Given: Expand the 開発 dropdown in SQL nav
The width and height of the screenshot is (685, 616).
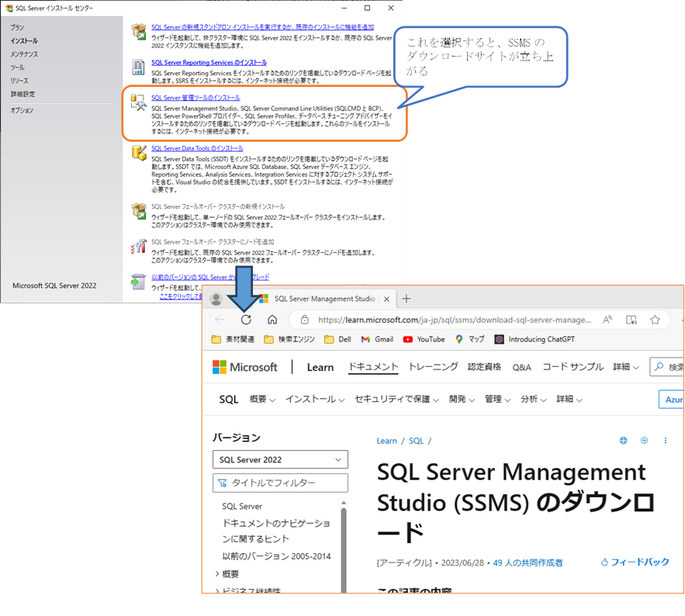Looking at the screenshot, I should 462,400.
